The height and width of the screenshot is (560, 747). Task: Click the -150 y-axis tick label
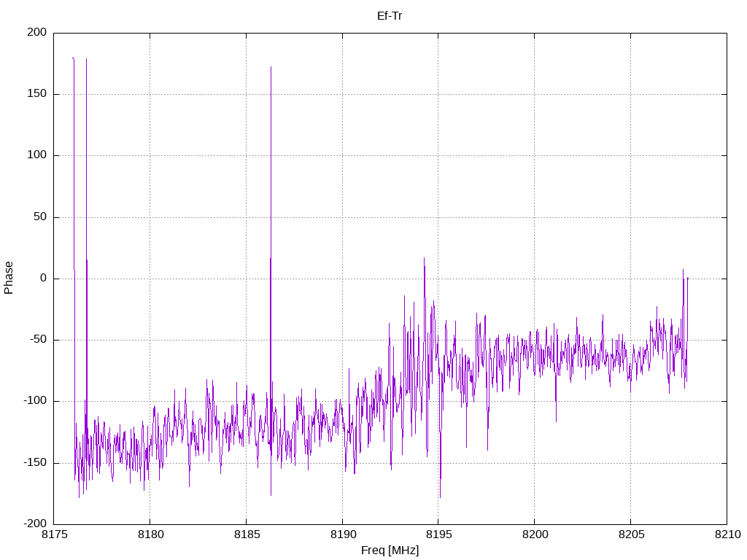pyautogui.click(x=35, y=462)
